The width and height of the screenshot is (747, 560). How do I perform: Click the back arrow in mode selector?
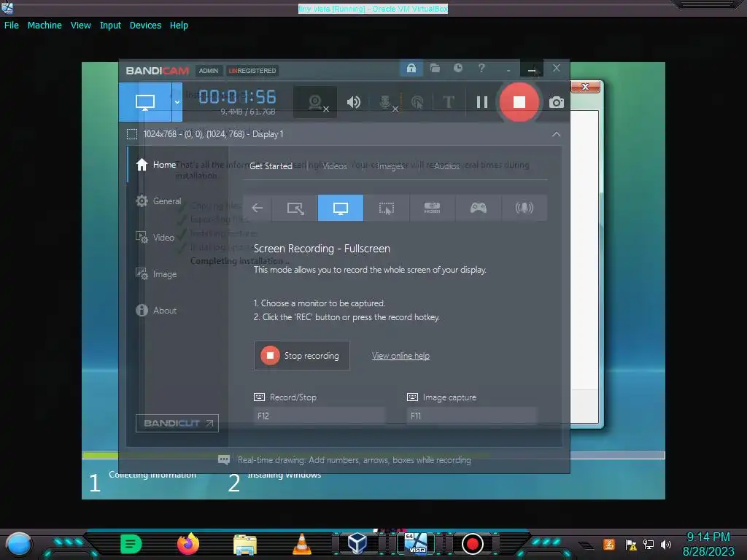point(258,208)
